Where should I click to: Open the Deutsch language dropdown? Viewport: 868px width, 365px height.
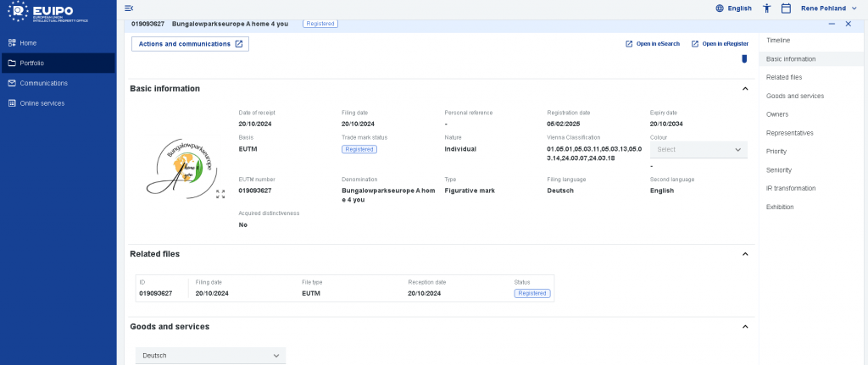[210, 356]
